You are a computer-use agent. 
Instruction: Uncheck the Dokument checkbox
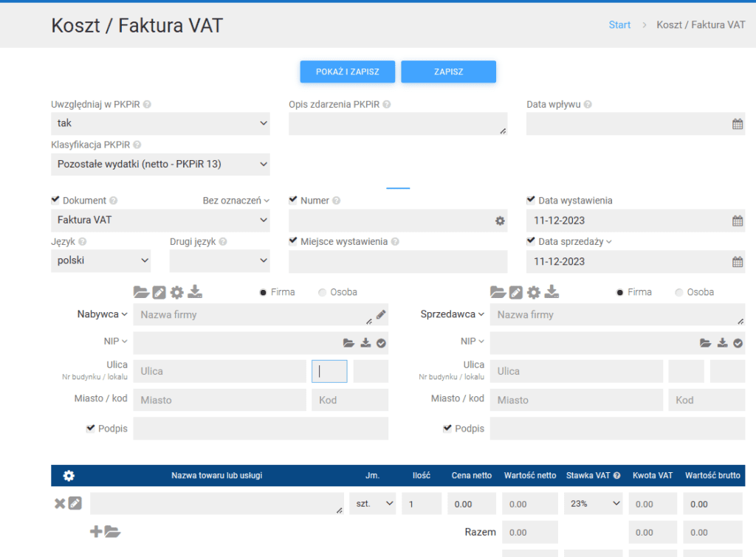point(55,200)
